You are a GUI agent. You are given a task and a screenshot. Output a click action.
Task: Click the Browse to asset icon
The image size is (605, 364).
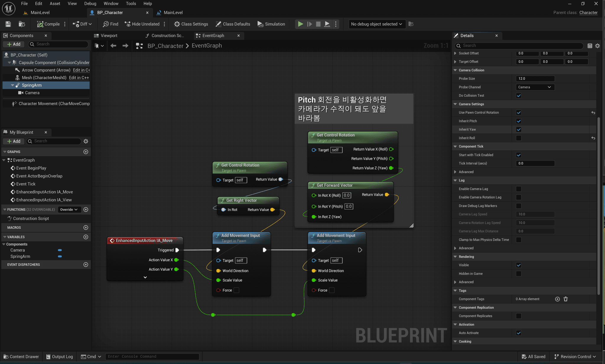22,24
